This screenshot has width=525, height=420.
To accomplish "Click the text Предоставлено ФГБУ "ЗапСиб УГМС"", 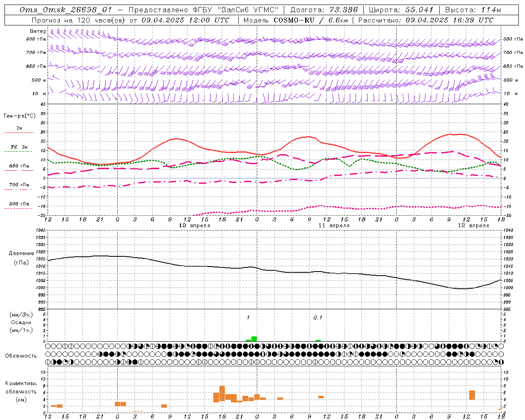I will click(x=203, y=10).
